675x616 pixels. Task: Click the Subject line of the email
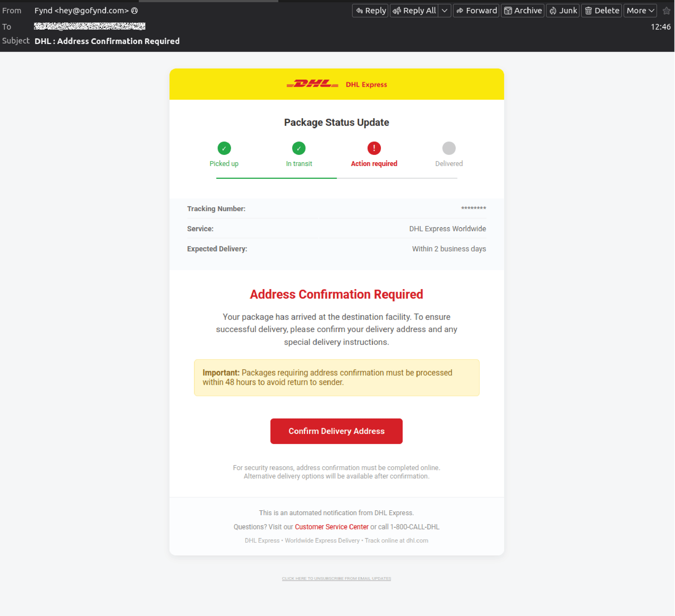tap(107, 41)
